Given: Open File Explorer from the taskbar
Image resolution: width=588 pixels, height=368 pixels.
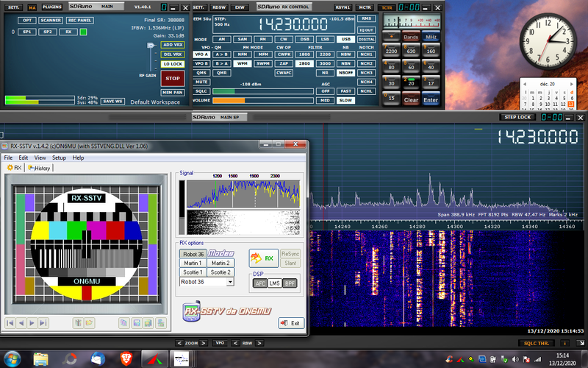Looking at the screenshot, I should point(41,358).
